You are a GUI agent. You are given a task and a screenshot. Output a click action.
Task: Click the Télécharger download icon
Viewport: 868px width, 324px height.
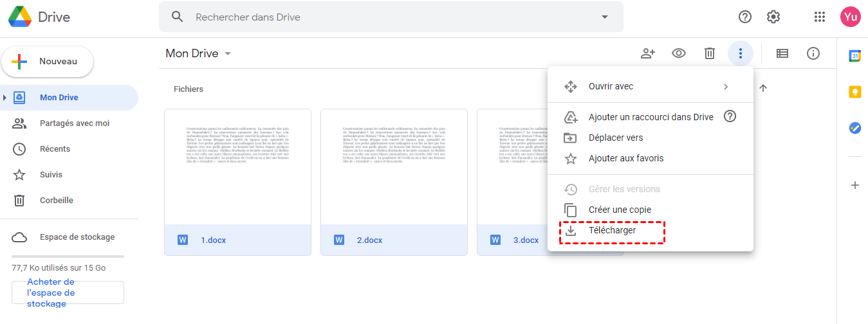(x=571, y=230)
